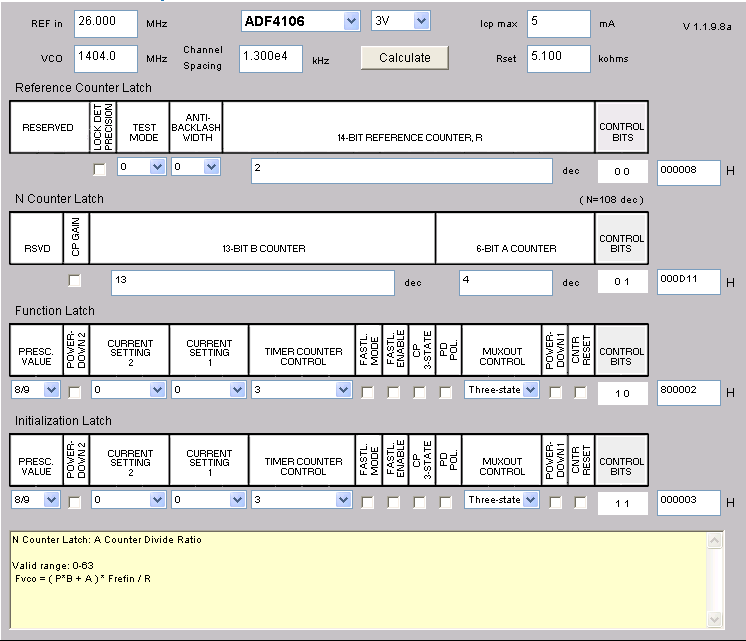
Task: Toggle Function Latch Fastlock Mode checkbox
Action: (x=367, y=393)
